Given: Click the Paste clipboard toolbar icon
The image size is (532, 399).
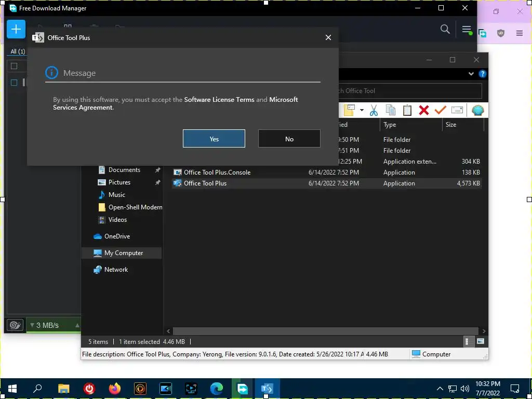Looking at the screenshot, I should (x=407, y=110).
